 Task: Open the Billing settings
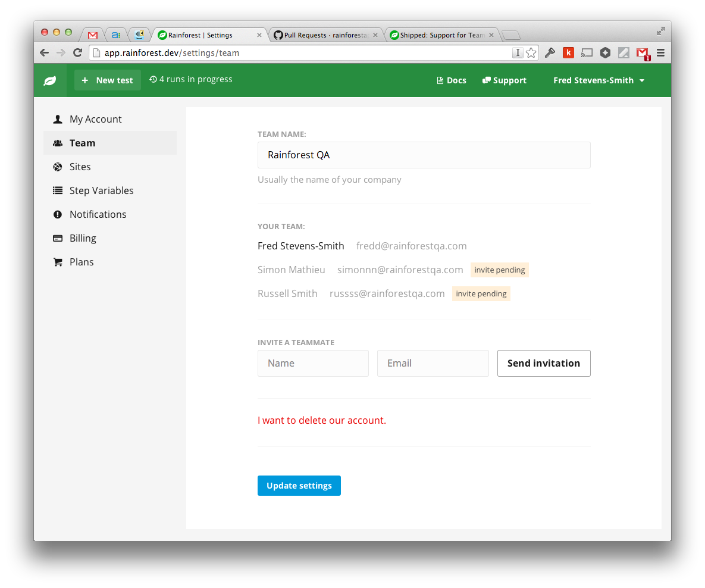point(110,239)
